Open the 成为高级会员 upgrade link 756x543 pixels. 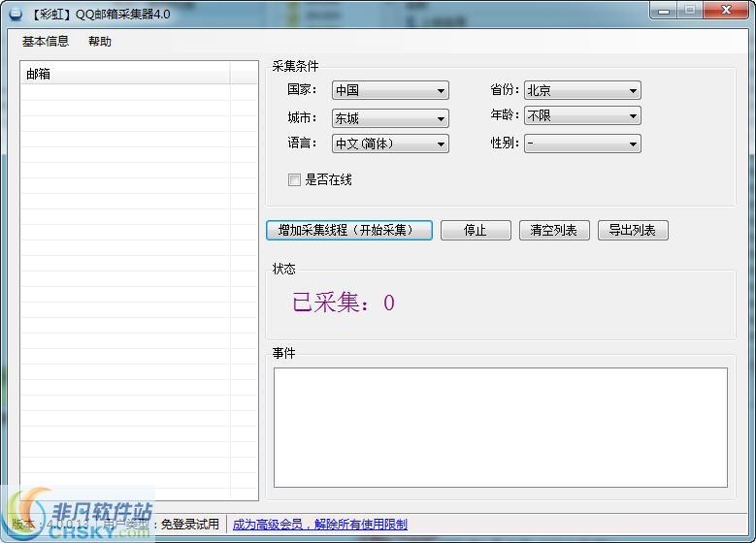click(x=319, y=525)
